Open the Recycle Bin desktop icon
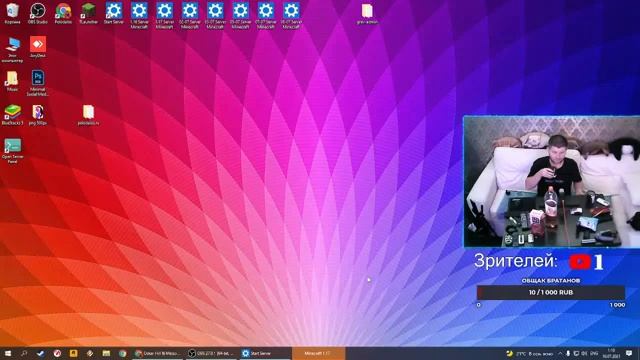Screen dimensions: 640x360 (x=12, y=13)
